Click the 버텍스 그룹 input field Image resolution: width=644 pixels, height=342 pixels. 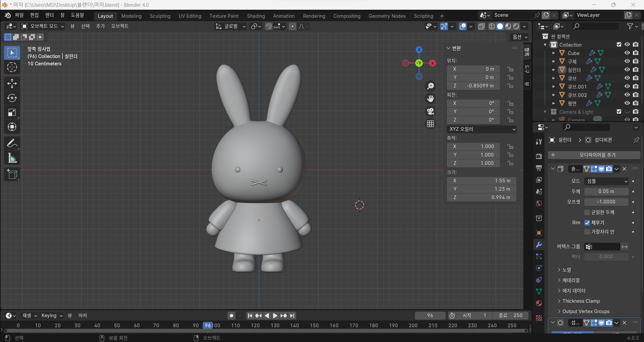pyautogui.click(x=602, y=247)
